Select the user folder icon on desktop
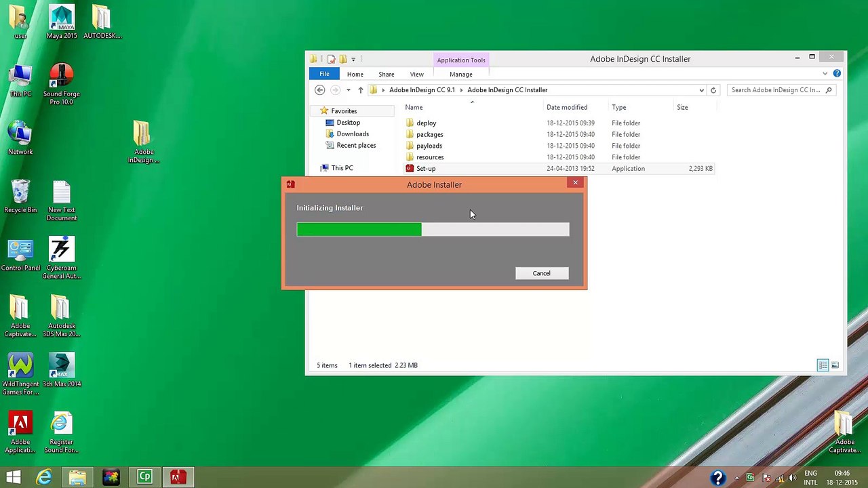Viewport: 868px width, 488px height. pyautogui.click(x=20, y=22)
